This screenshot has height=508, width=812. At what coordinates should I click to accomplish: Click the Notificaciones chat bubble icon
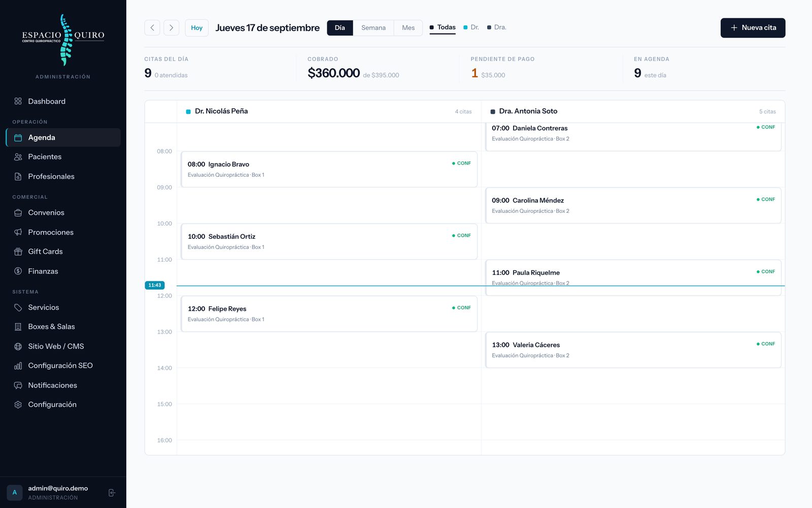click(x=18, y=385)
